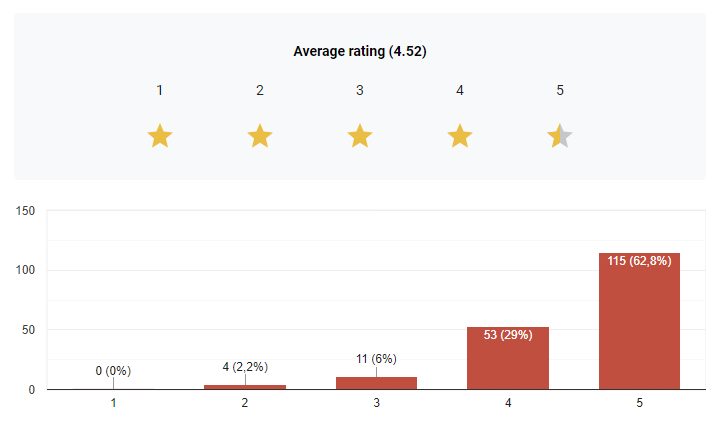Click the small bar for rating 3
The height and width of the screenshot is (423, 713).
coord(376,383)
